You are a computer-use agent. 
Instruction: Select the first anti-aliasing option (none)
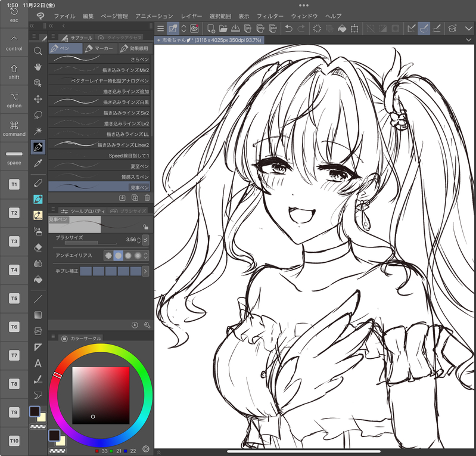pyautogui.click(x=108, y=256)
